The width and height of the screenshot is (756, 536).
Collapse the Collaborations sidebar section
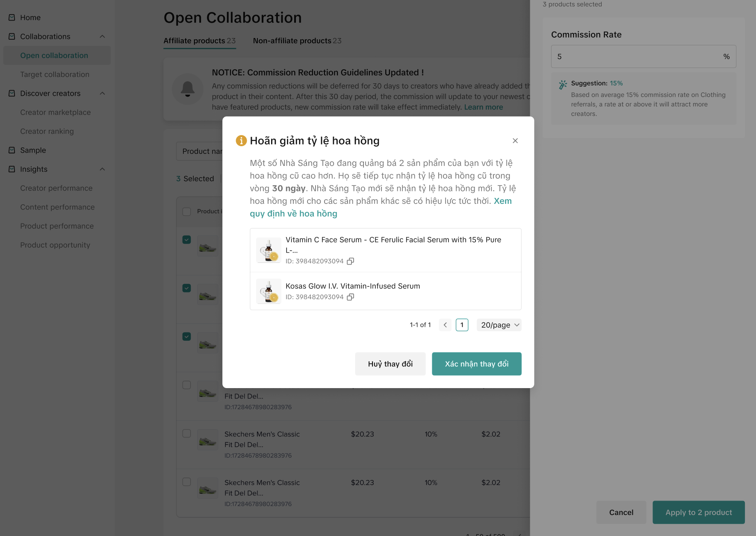coord(102,37)
